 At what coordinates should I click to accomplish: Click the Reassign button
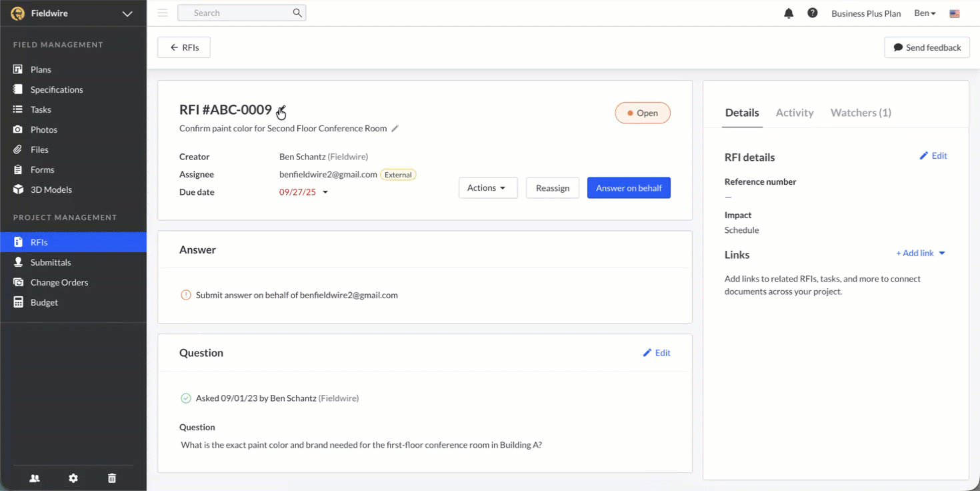click(x=552, y=188)
